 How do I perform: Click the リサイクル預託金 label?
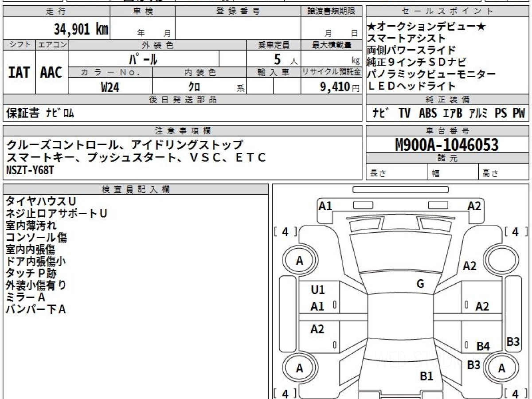331,73
